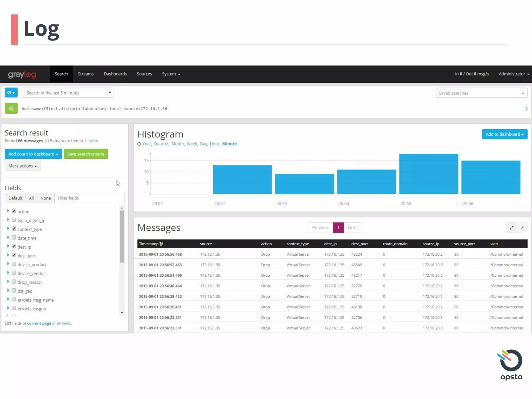This screenshot has height=399, width=532.
Task: Expand messages table with expand arrows icon
Action: [511, 228]
